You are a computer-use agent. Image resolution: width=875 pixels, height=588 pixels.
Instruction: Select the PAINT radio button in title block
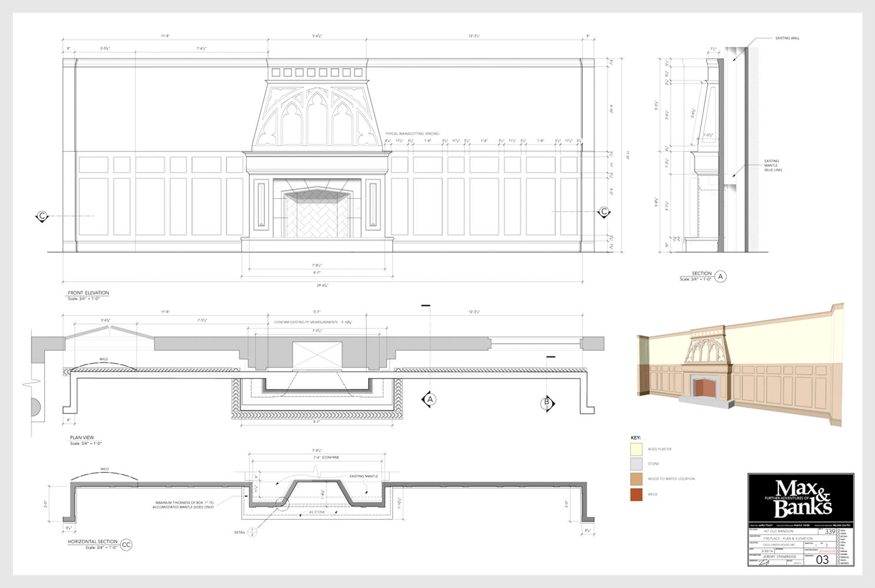(x=839, y=539)
